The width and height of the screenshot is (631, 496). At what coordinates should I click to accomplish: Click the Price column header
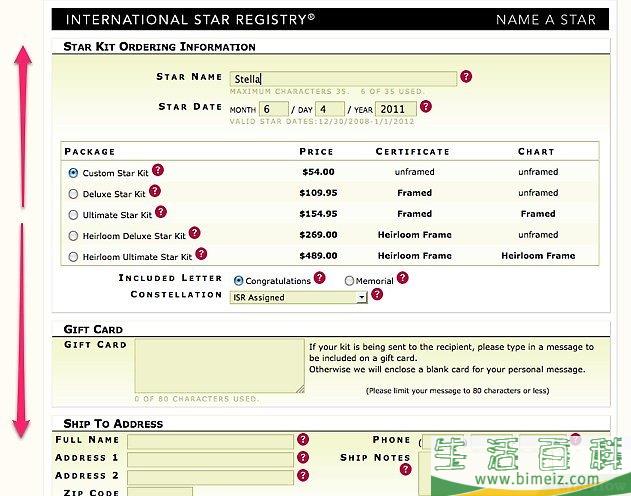[316, 152]
